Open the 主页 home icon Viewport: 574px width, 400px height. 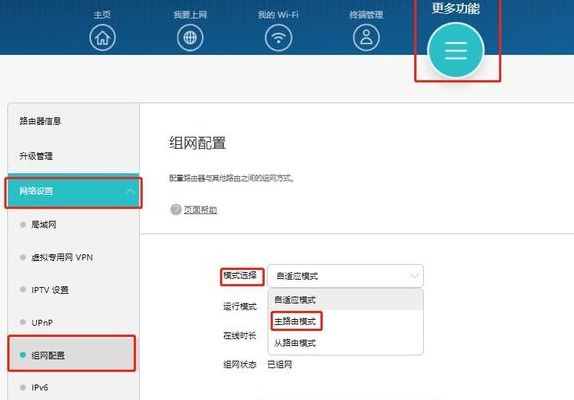[x=102, y=37]
